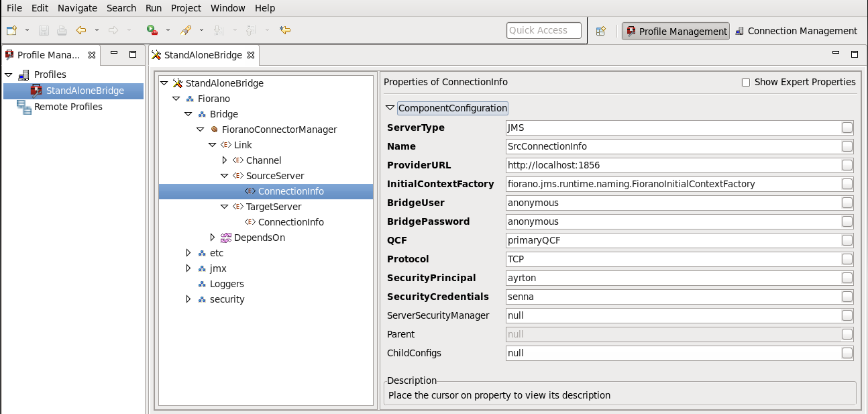Select ConnectionInfo under TargetServer
This screenshot has width=868, height=414.
coord(291,222)
